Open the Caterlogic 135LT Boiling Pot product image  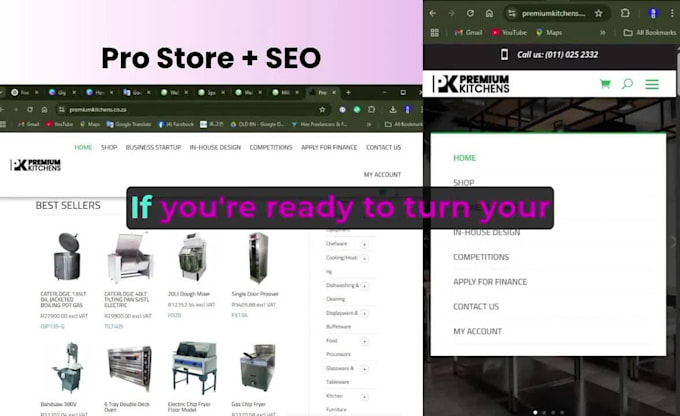67,257
